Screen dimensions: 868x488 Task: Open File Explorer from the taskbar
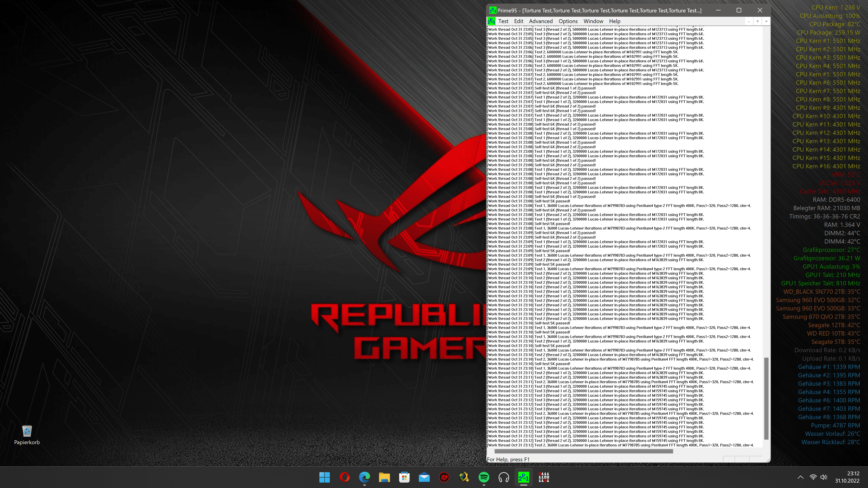pyautogui.click(x=384, y=477)
